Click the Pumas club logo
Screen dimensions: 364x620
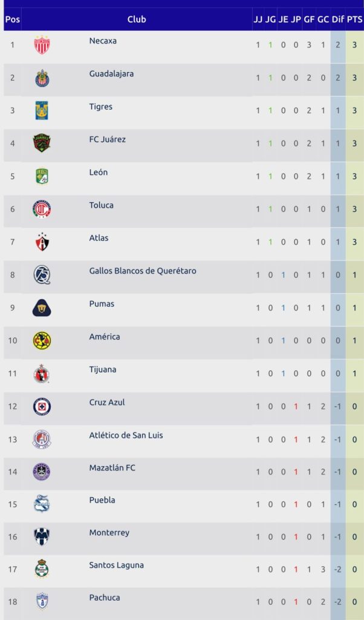42,308
